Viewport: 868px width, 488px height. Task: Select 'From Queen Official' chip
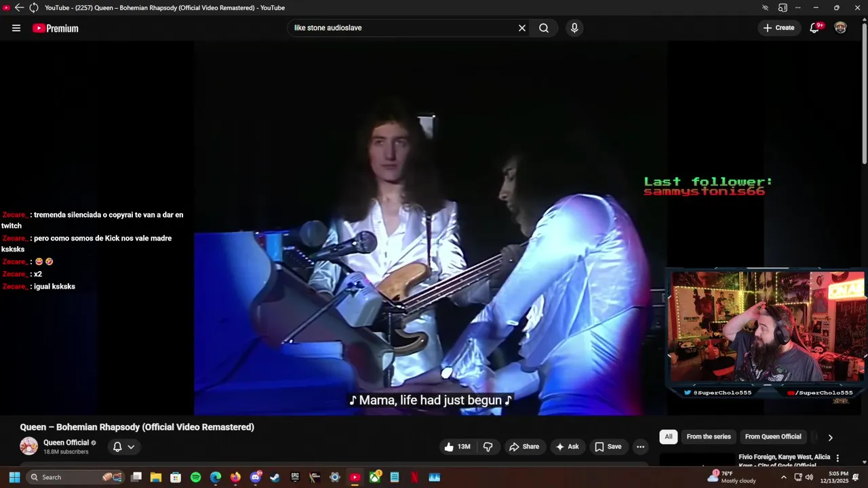click(x=773, y=436)
